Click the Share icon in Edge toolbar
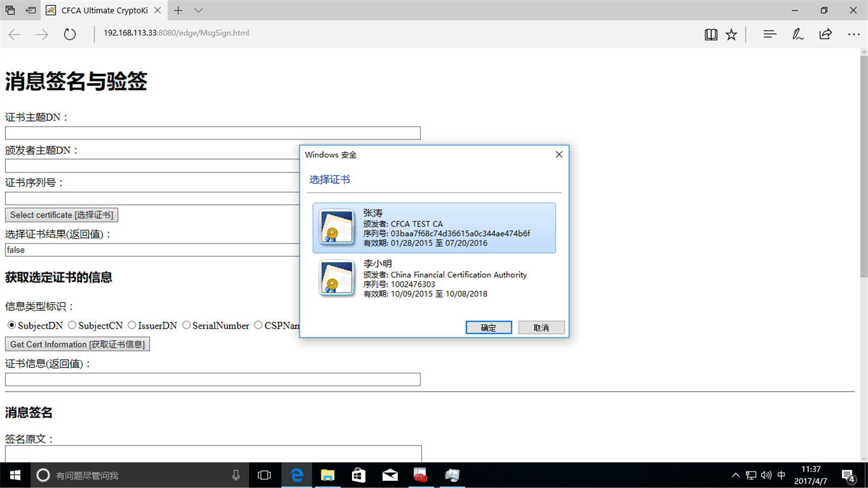The height and width of the screenshot is (488, 868). [825, 34]
